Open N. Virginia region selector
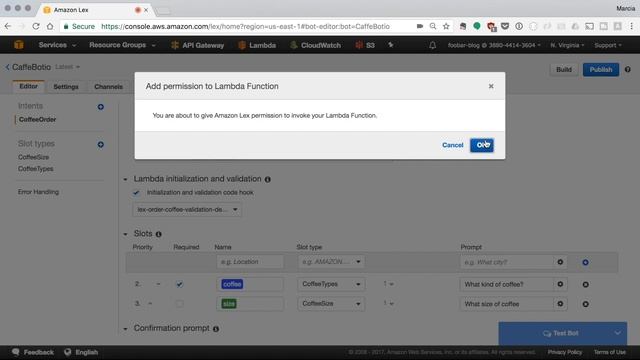The height and width of the screenshot is (360, 640). tap(567, 45)
